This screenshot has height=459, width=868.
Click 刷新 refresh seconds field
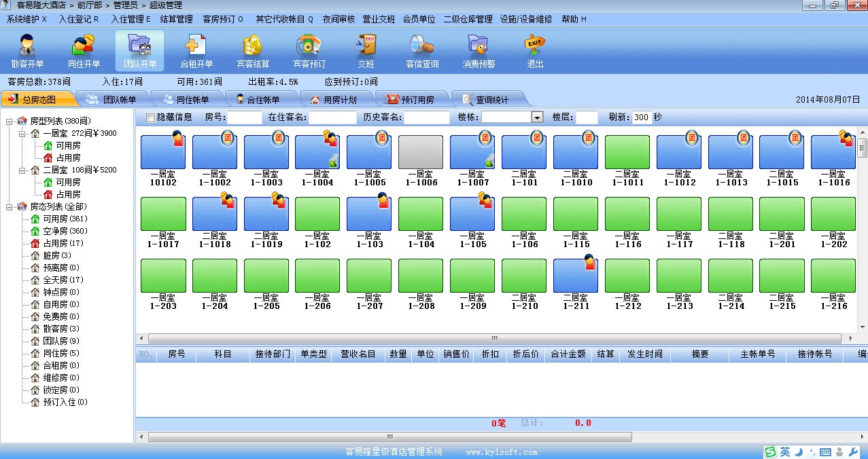642,117
